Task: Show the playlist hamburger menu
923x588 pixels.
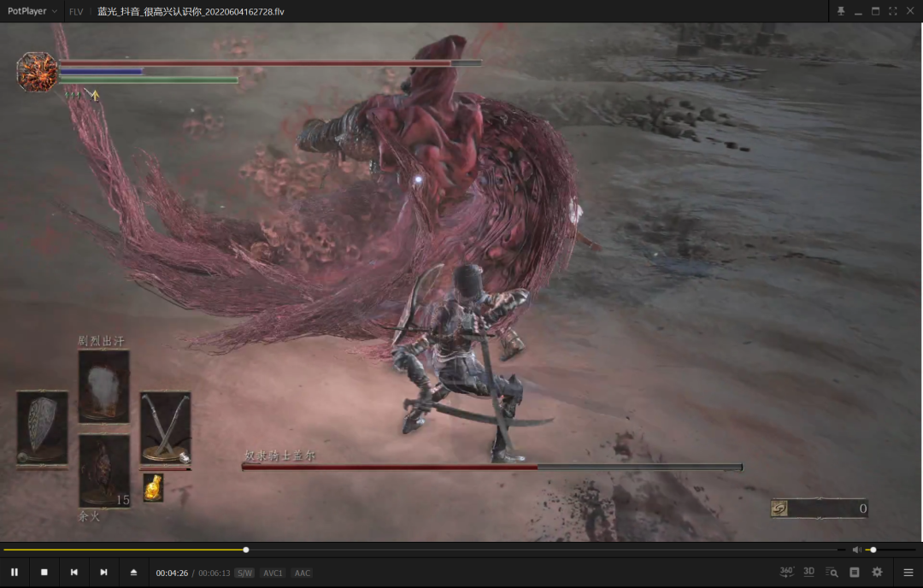Action: [908, 572]
